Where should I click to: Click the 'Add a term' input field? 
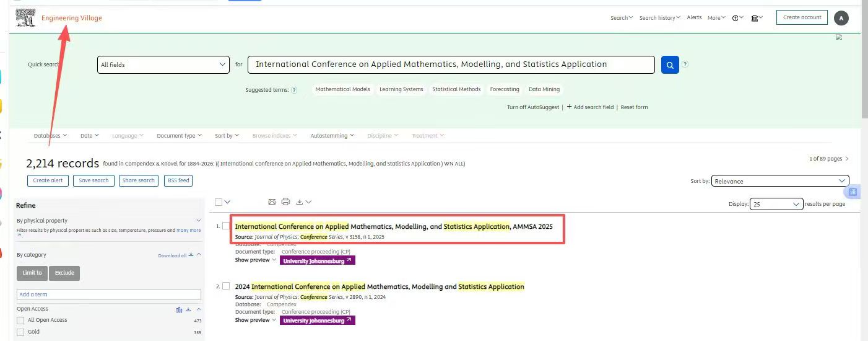108,294
